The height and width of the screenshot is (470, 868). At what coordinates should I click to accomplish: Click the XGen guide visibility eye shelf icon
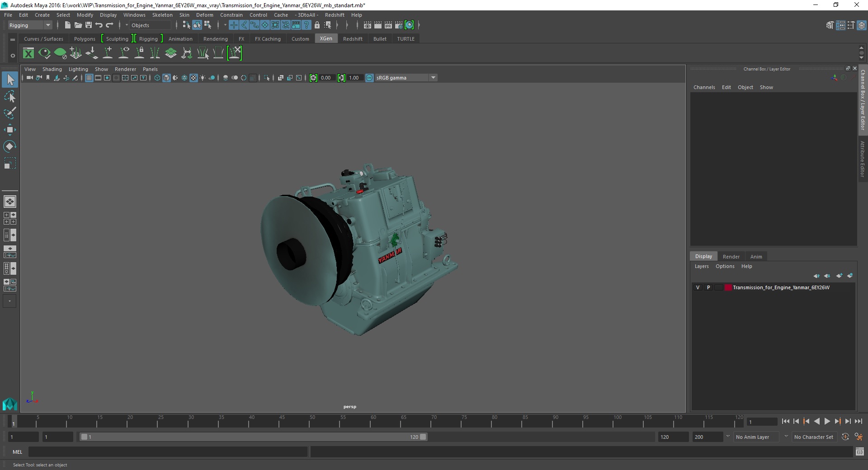tap(123, 53)
